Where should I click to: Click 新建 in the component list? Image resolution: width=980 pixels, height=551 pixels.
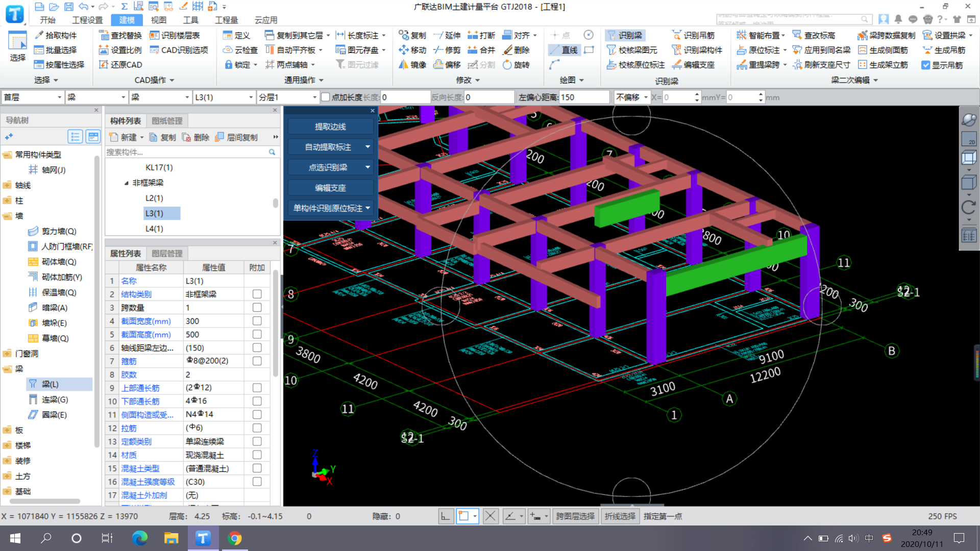click(x=126, y=137)
